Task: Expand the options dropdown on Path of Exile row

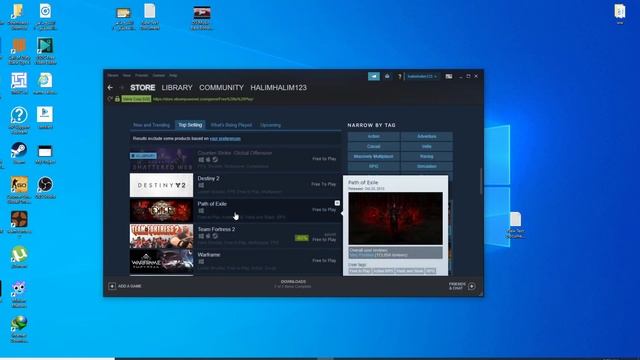Action: click(337, 203)
